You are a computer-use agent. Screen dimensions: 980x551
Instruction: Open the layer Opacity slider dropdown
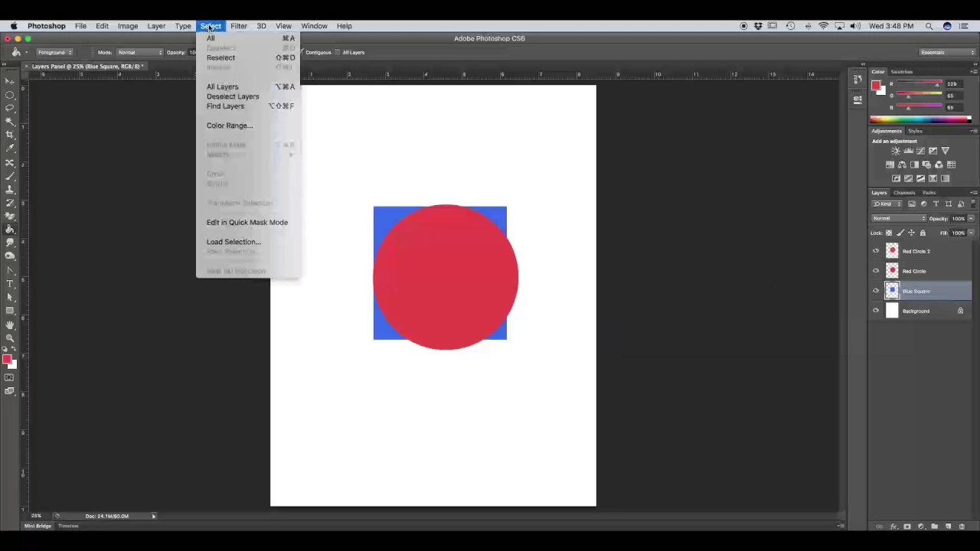(971, 218)
